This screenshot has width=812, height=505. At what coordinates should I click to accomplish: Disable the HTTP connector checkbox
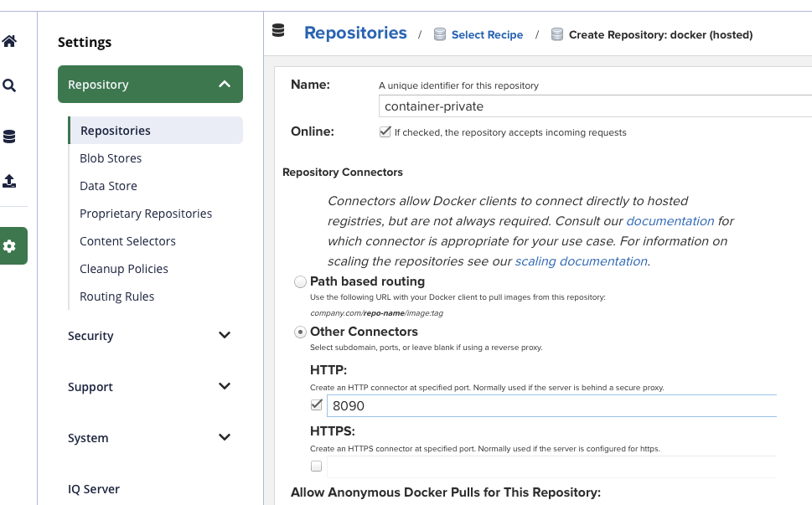(x=317, y=405)
